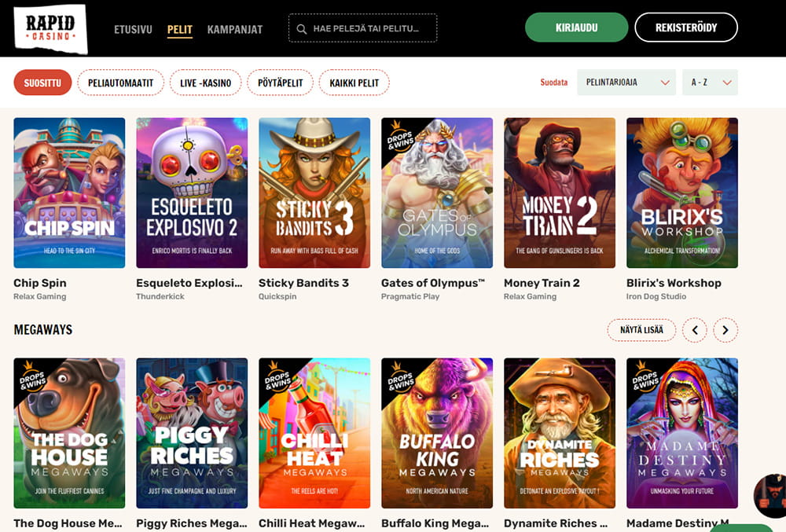Click the Quickspin provider label
Screen dimensions: 786x532
[x=277, y=296]
